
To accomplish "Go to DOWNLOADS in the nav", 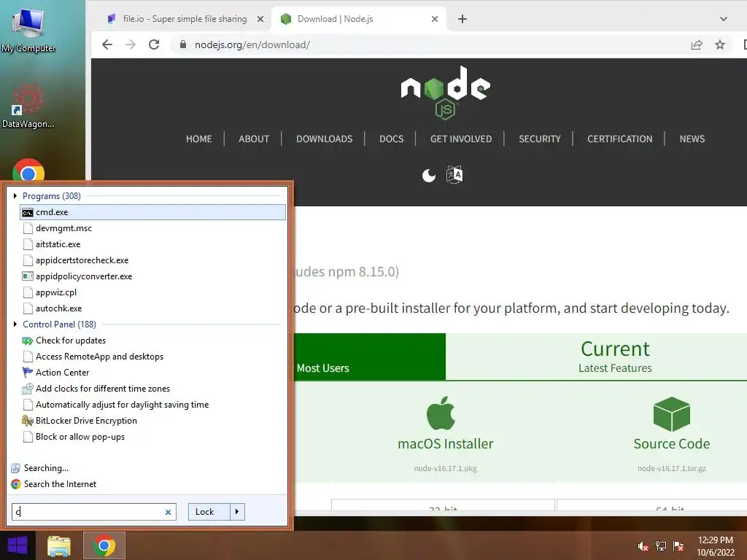I will pyautogui.click(x=325, y=139).
